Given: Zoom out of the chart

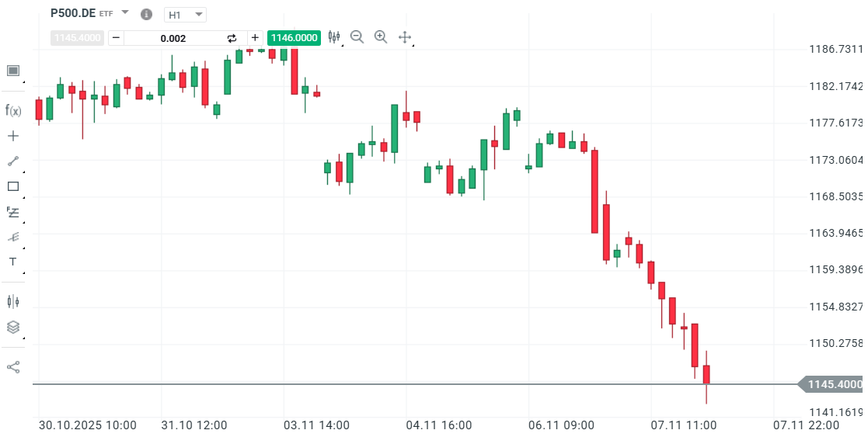Looking at the screenshot, I should click(x=357, y=36).
